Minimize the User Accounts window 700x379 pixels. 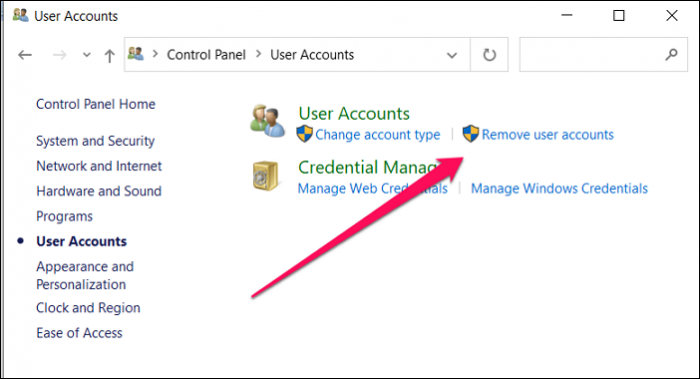[567, 16]
